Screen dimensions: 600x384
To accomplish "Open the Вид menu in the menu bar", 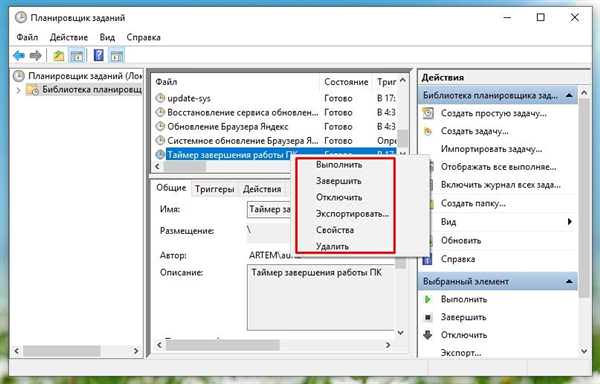I will [x=107, y=37].
